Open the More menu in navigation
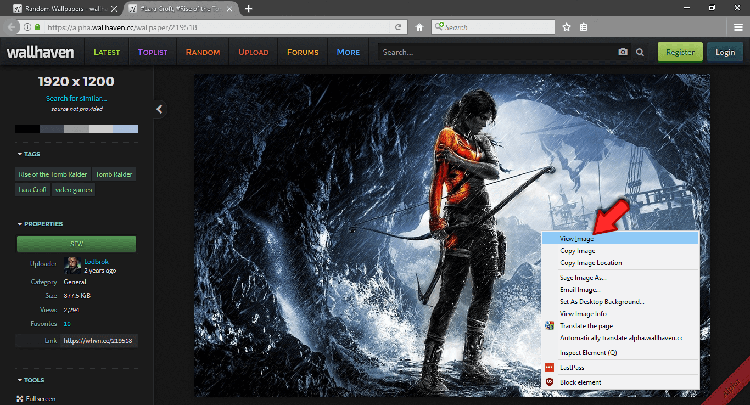The height and width of the screenshot is (405, 750). 348,52
